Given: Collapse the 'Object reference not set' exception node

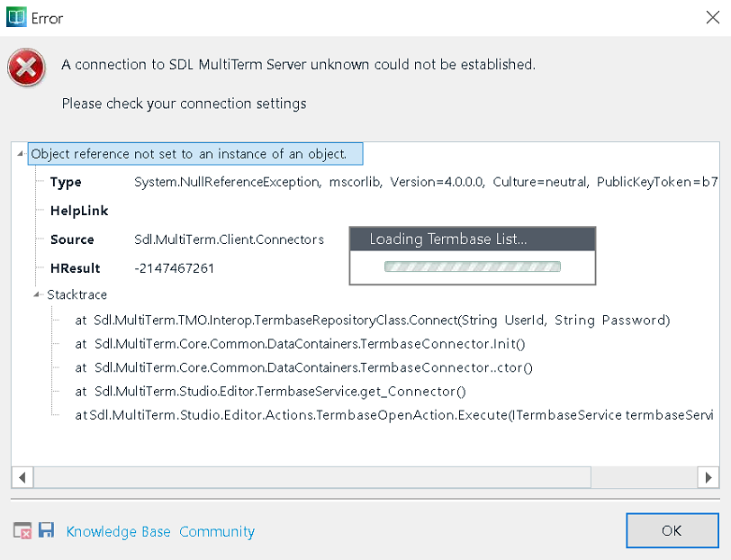Looking at the screenshot, I should coord(20,153).
